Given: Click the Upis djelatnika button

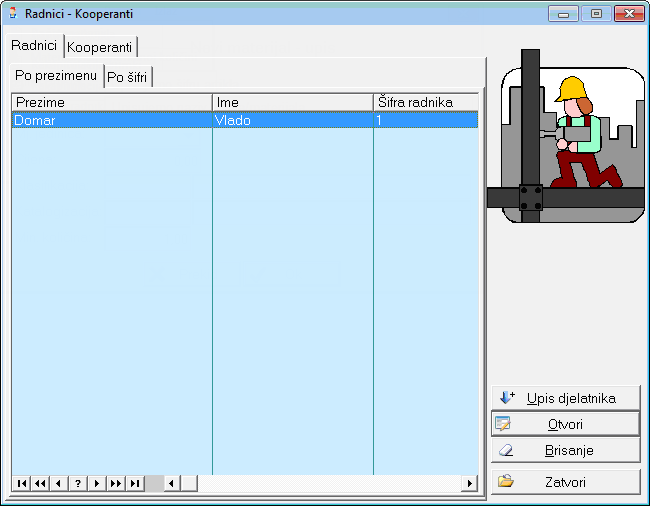Looking at the screenshot, I should click(x=566, y=398).
